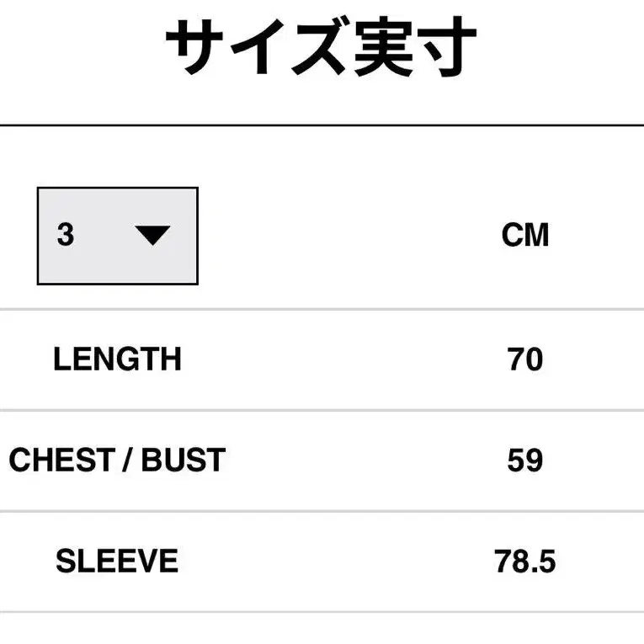Click the chest measurement value 59
The width and height of the screenshot is (644, 644).
click(524, 460)
